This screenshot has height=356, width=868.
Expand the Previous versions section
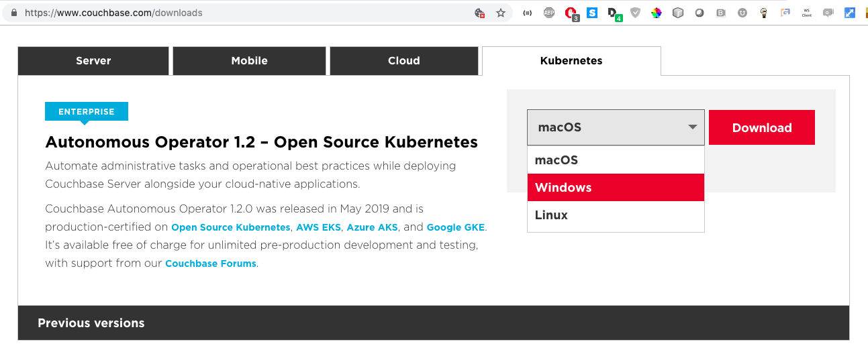pos(434,323)
